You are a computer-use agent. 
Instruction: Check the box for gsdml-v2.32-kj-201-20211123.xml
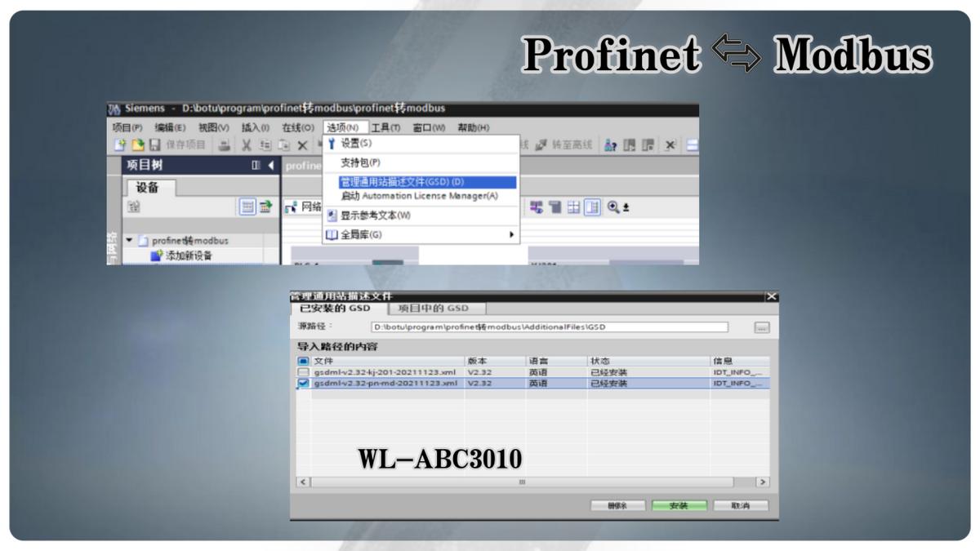click(x=303, y=371)
